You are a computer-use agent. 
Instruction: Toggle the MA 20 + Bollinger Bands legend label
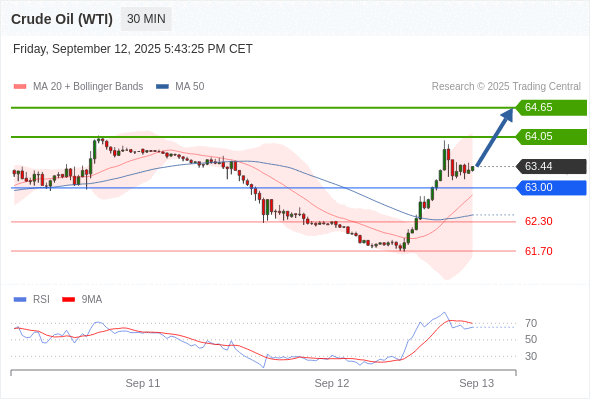[88, 87]
